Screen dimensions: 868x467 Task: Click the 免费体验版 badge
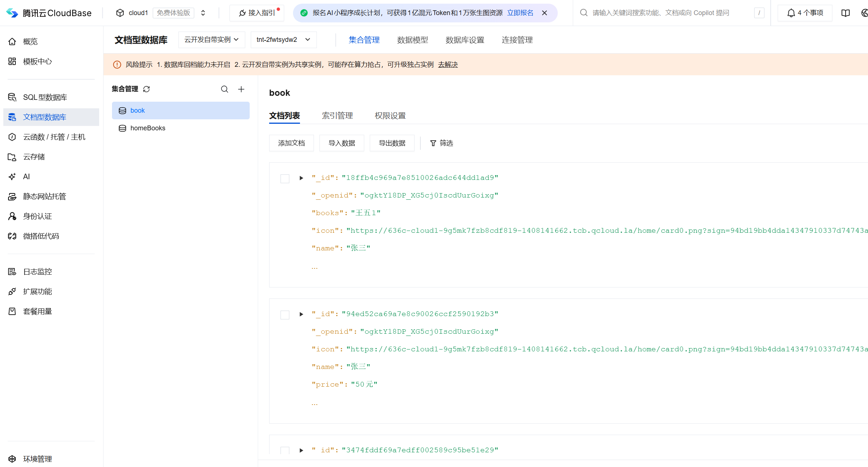[173, 13]
